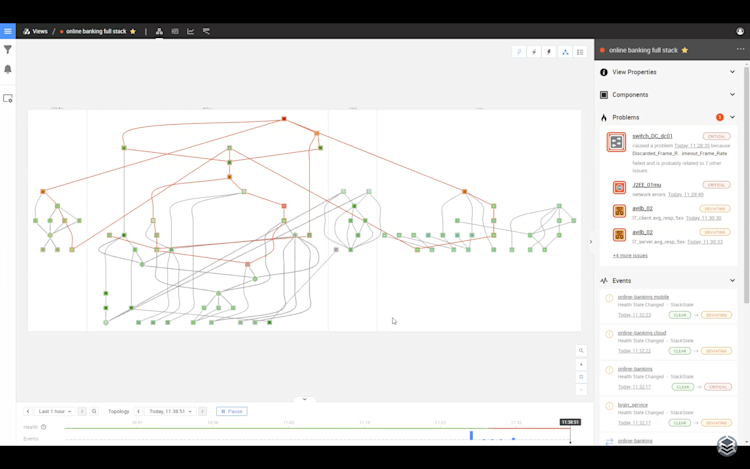Viewport: 750px width, 469px height.
Task: Open online-banking.cloud event link
Action: (x=642, y=333)
